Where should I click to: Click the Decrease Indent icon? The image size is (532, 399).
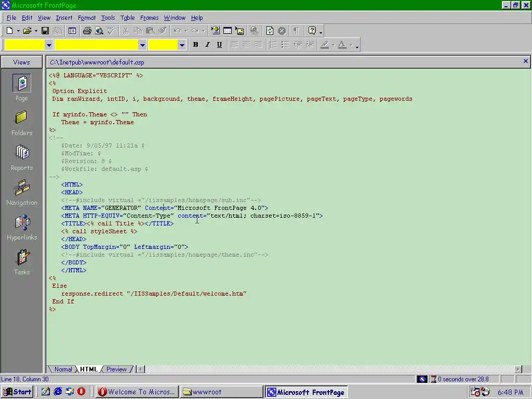298,45
